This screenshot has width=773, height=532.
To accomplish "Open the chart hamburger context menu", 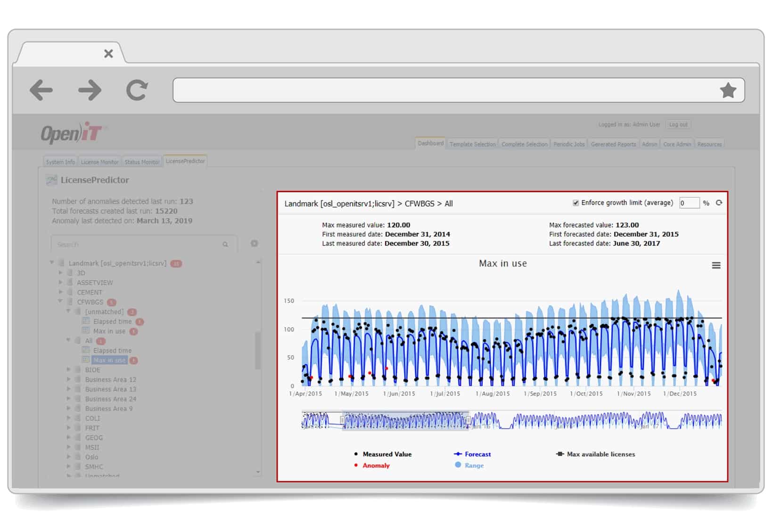I will [x=716, y=265].
